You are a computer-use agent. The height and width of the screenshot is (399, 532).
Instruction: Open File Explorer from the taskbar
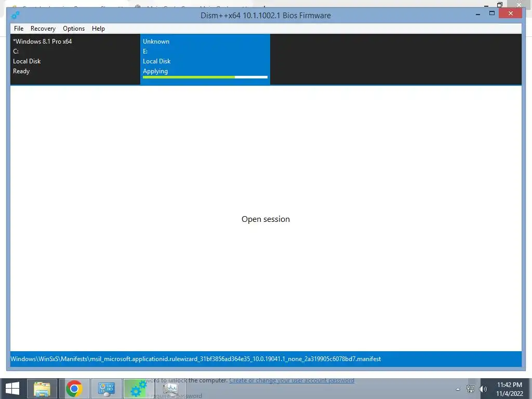(x=42, y=389)
